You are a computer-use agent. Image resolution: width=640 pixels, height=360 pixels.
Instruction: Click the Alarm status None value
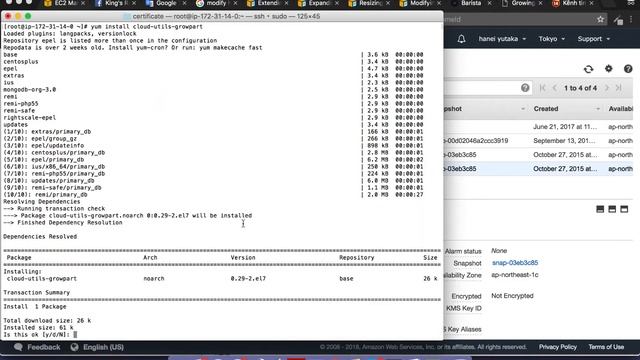click(499, 251)
